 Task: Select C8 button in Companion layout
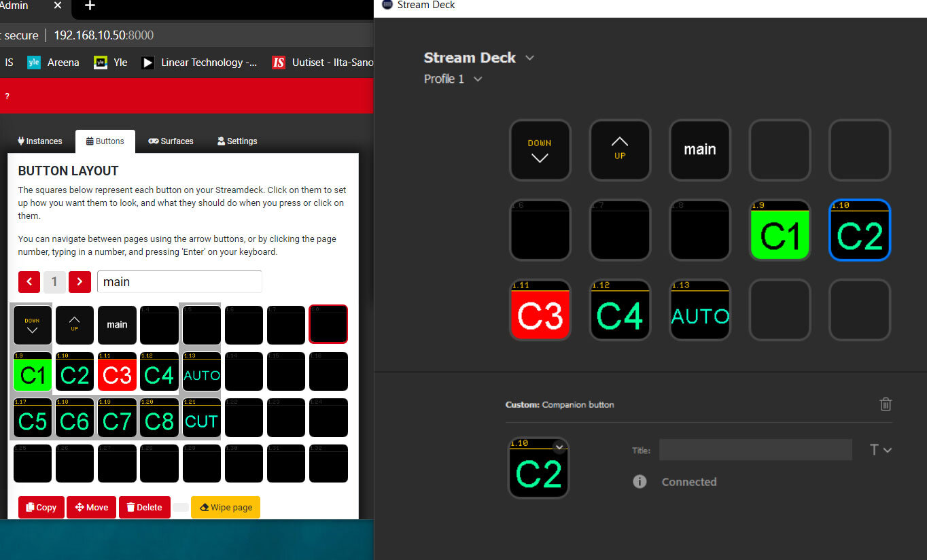coord(159,417)
